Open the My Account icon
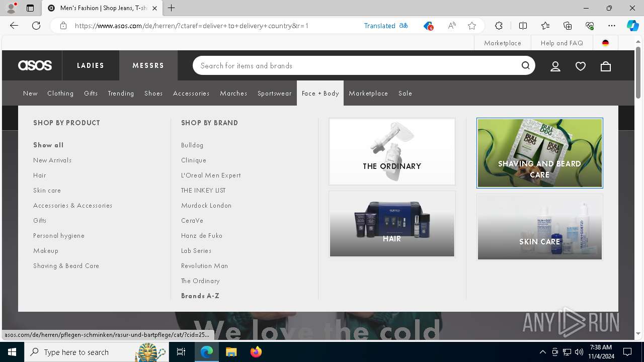Image resolution: width=644 pixels, height=362 pixels. [555, 66]
